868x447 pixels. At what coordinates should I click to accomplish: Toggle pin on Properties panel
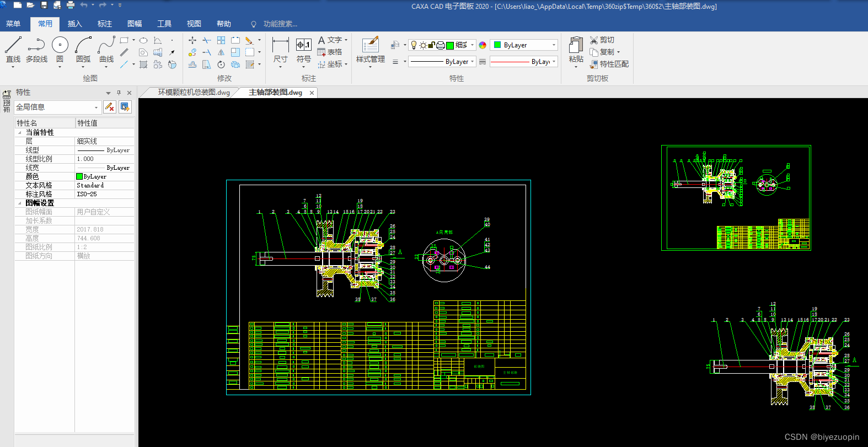click(x=119, y=93)
